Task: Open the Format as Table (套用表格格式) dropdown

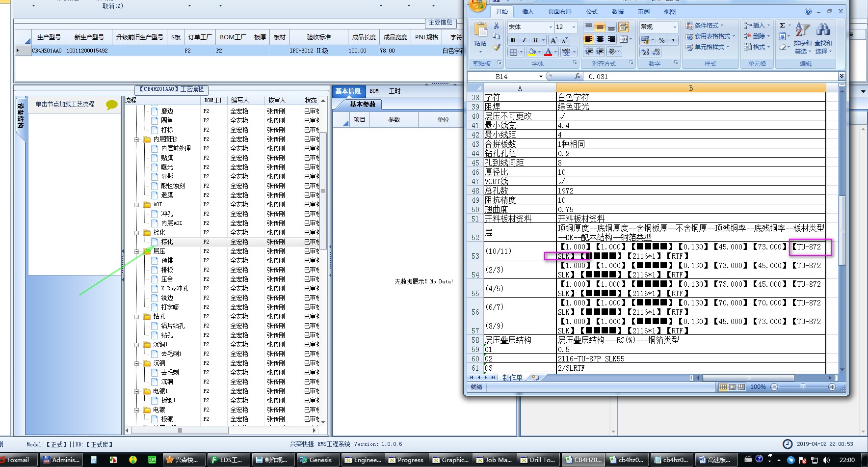Action: [710, 36]
